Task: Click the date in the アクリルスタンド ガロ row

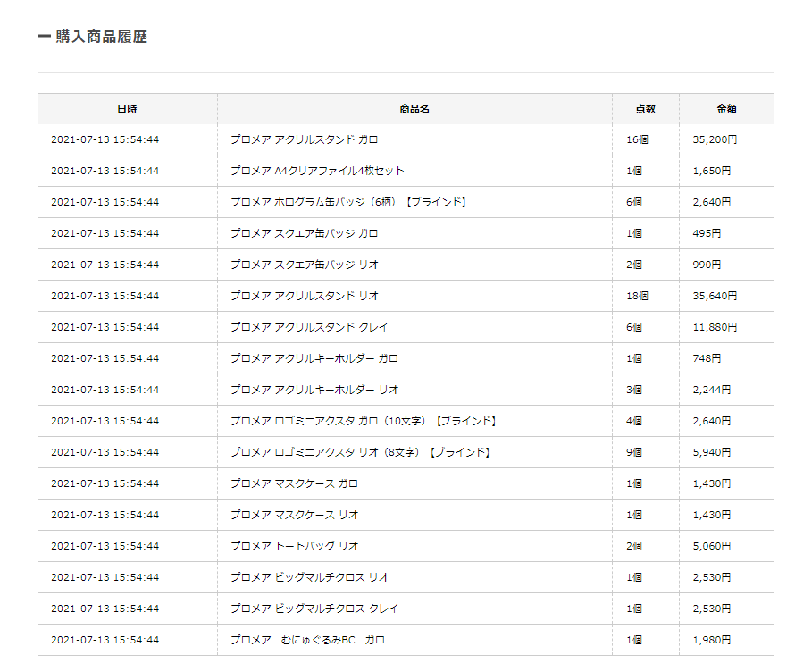Action: pos(105,139)
